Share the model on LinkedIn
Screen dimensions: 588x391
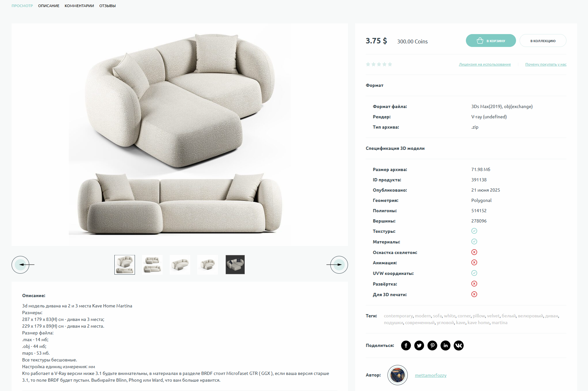[445, 345]
